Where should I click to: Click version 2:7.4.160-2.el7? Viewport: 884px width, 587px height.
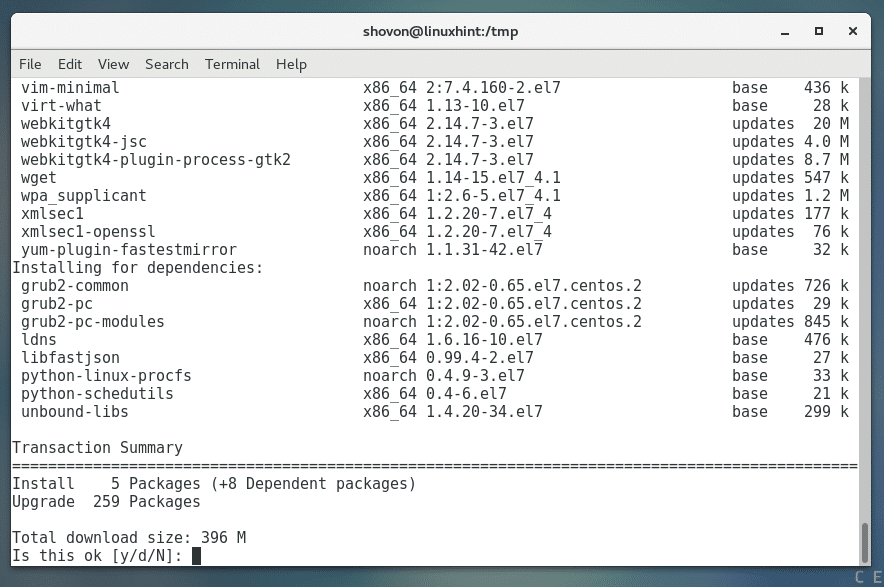[493, 88]
